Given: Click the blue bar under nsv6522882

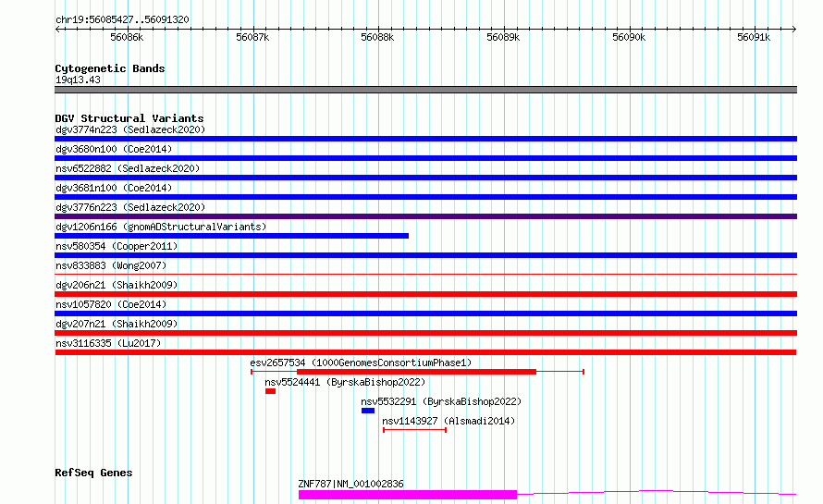Looking at the screenshot, I should pyautogui.click(x=425, y=178).
